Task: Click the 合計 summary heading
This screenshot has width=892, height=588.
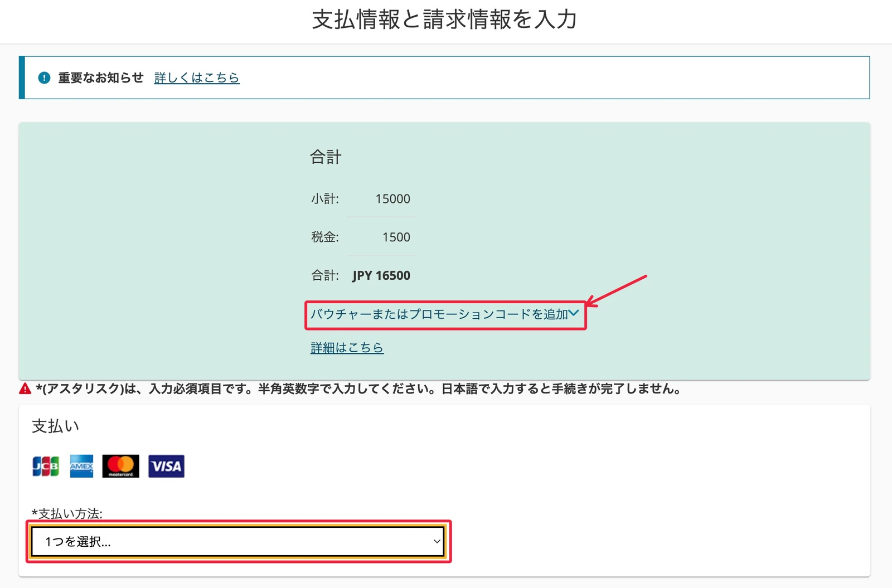Action: point(326,157)
